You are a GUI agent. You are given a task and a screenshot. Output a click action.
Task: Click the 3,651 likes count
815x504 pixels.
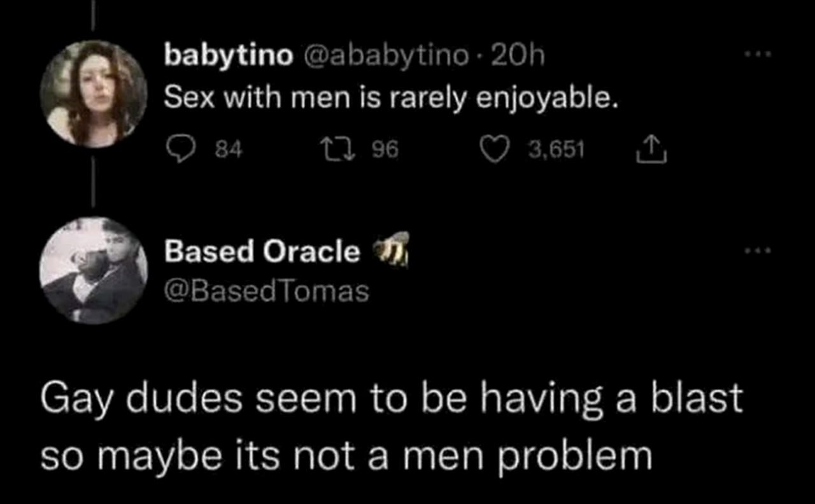(x=556, y=150)
